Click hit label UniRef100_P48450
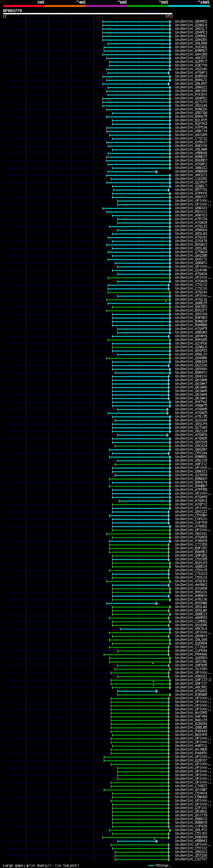The image size is (213, 868). [191, 754]
